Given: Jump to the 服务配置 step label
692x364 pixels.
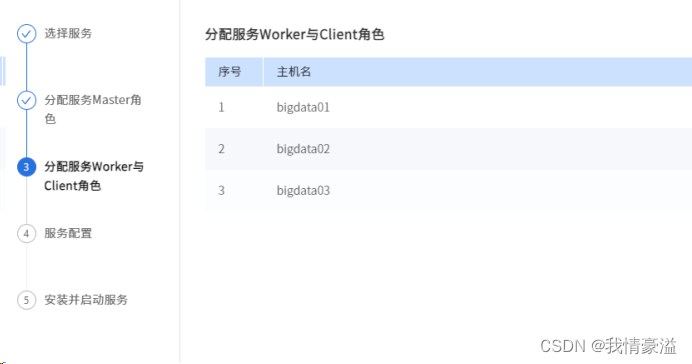Looking at the screenshot, I should (x=68, y=233).
